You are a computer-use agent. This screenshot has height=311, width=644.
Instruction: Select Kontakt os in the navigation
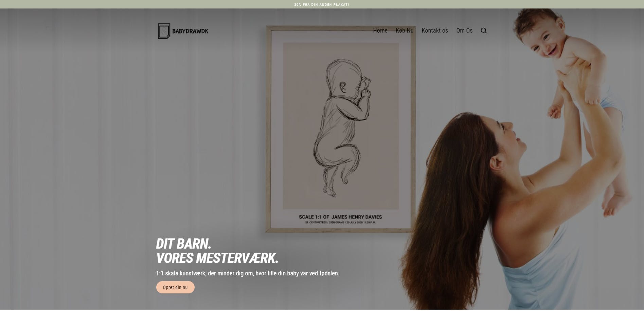(435, 31)
